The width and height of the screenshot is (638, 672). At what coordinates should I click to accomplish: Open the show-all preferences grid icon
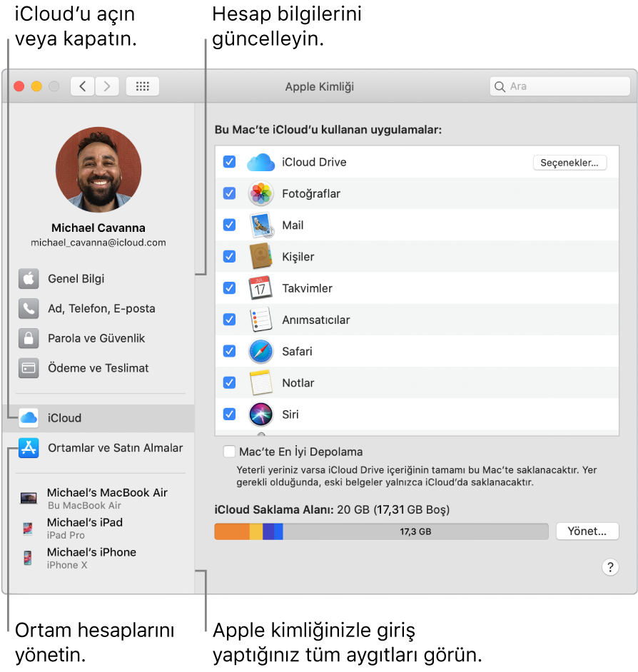pyautogui.click(x=142, y=86)
